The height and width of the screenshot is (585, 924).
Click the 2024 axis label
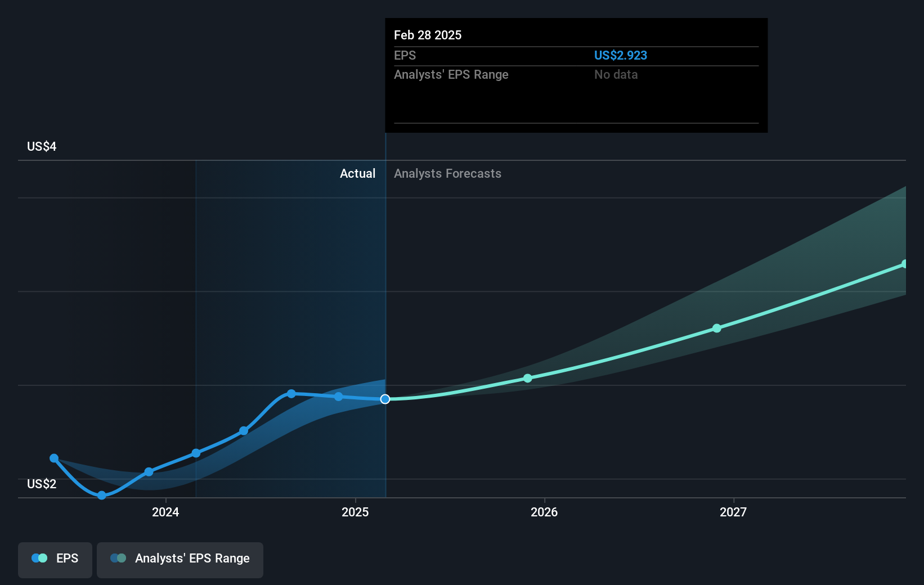click(x=165, y=512)
